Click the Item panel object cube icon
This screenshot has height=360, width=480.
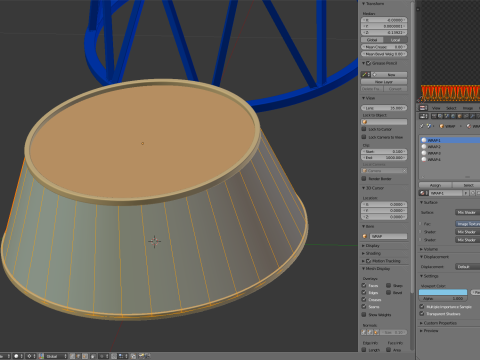365,236
